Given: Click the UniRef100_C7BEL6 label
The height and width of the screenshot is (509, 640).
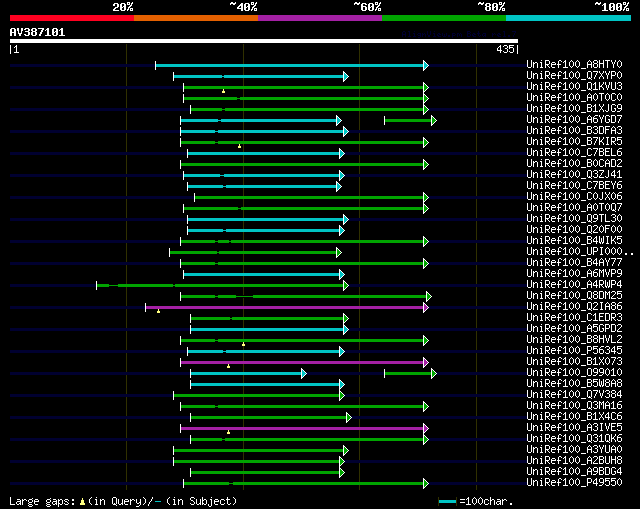Looking at the screenshot, I should pyautogui.click(x=574, y=153).
